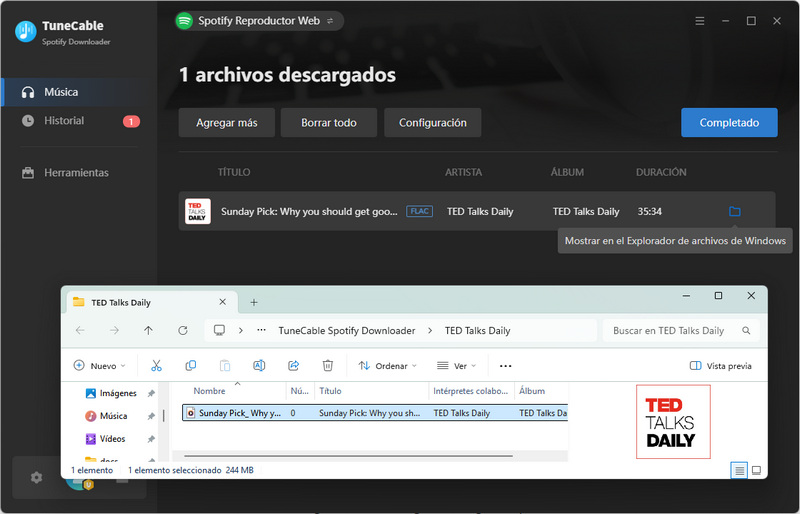Screen dimensions: 800x514
Task: Show hidden path segments via ellipsis in address bar
Action: pos(261,330)
